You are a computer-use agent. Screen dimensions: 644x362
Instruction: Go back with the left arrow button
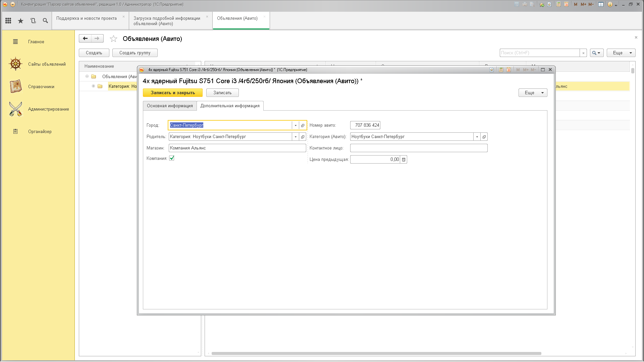click(x=85, y=39)
